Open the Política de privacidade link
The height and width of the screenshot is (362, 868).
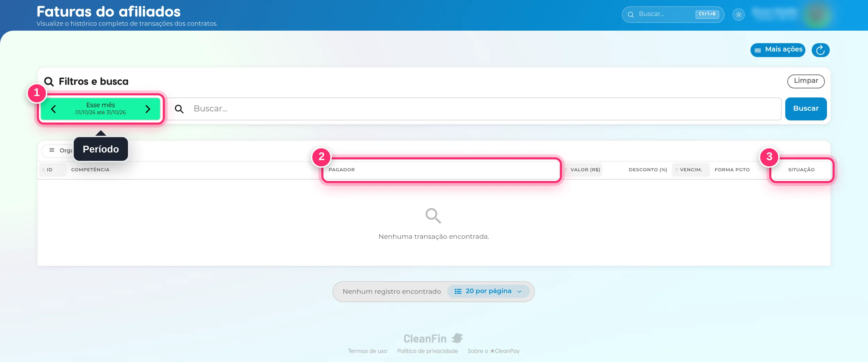[427, 351]
